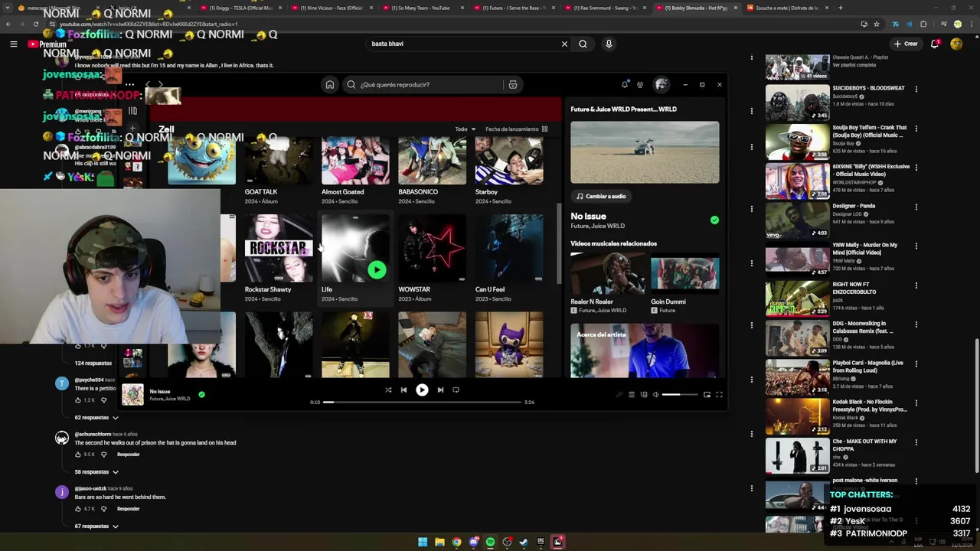Open the Windows Start menu
This screenshot has height=551, width=980.
click(423, 542)
